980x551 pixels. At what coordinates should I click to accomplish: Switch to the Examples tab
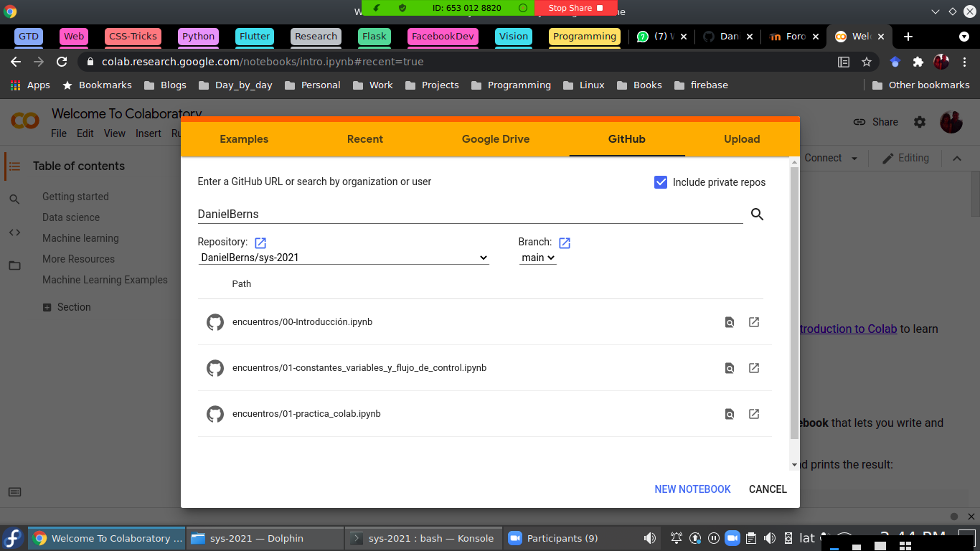click(x=244, y=139)
